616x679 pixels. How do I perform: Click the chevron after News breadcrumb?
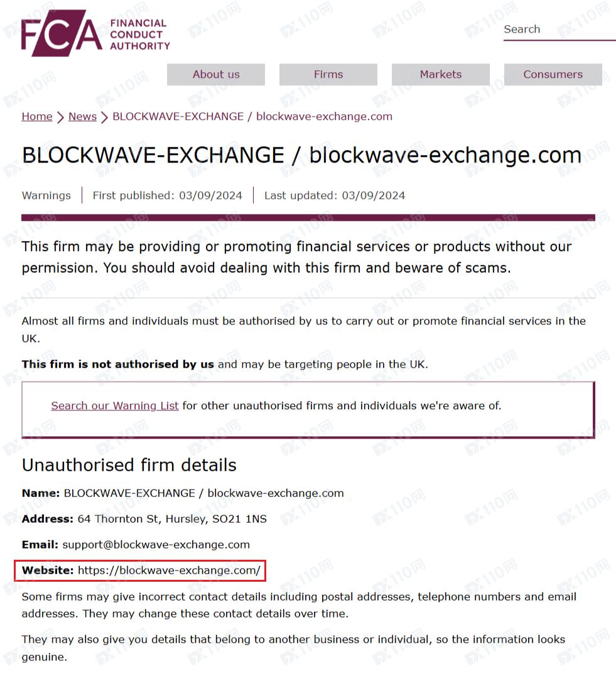click(104, 117)
